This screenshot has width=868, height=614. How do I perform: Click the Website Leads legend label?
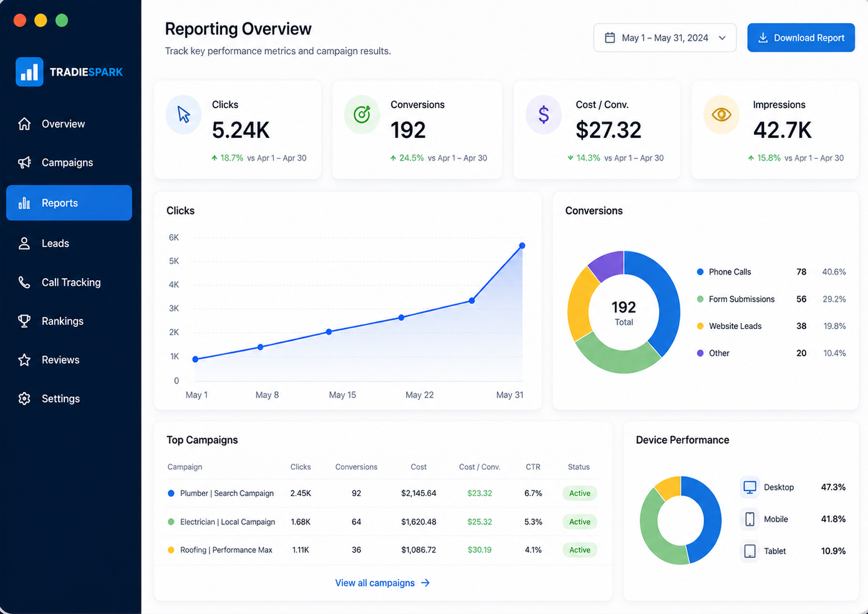(x=735, y=326)
